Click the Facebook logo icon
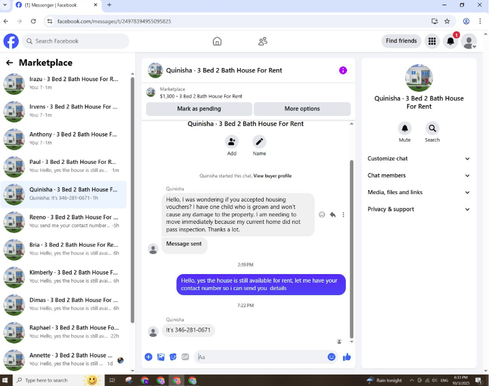The width and height of the screenshot is (500, 386). coord(11,41)
